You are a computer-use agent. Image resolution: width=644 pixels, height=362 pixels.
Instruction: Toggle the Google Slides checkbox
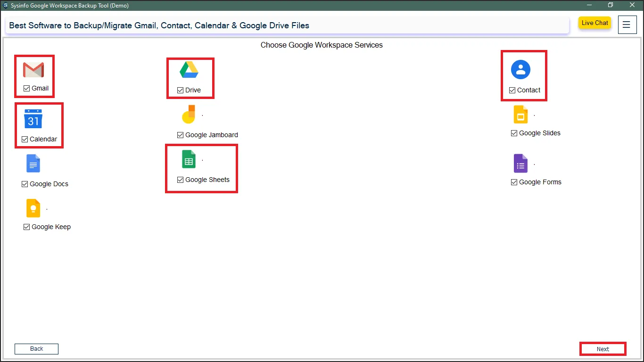(x=514, y=133)
